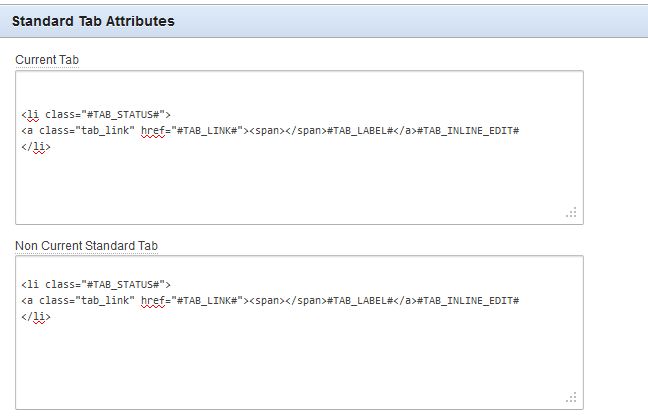Click misspelled href word in Current Tab textarea

click(153, 131)
